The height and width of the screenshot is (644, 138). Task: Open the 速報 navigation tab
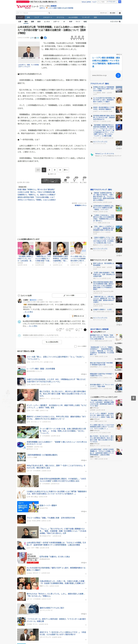[x=28, y=17]
